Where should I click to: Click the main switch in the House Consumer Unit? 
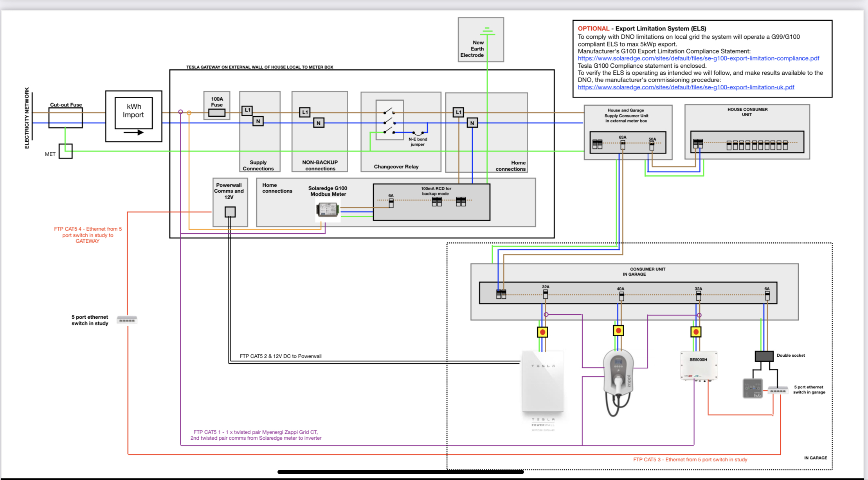698,144
